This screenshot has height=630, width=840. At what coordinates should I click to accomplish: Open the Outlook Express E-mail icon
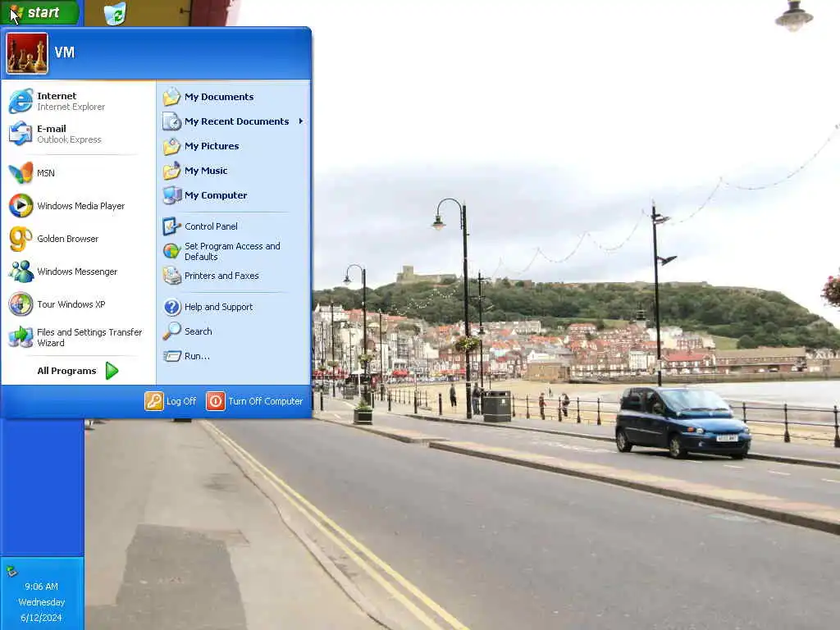[x=21, y=134]
